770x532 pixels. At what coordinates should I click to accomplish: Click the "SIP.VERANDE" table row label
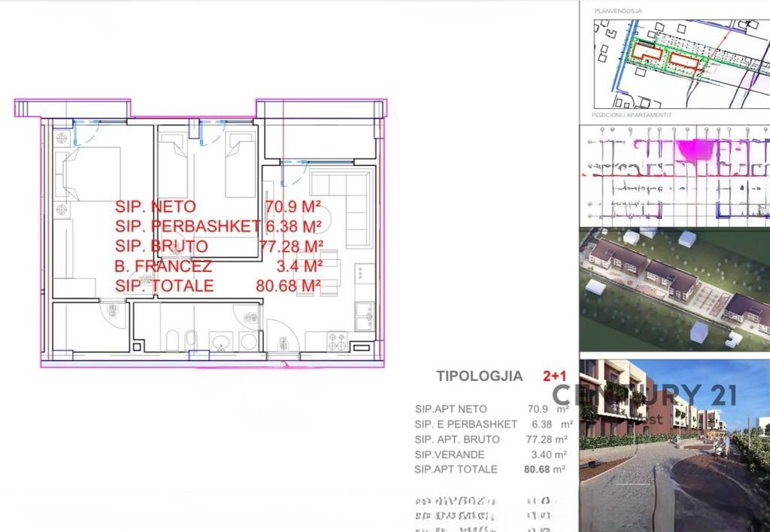pyautogui.click(x=450, y=455)
